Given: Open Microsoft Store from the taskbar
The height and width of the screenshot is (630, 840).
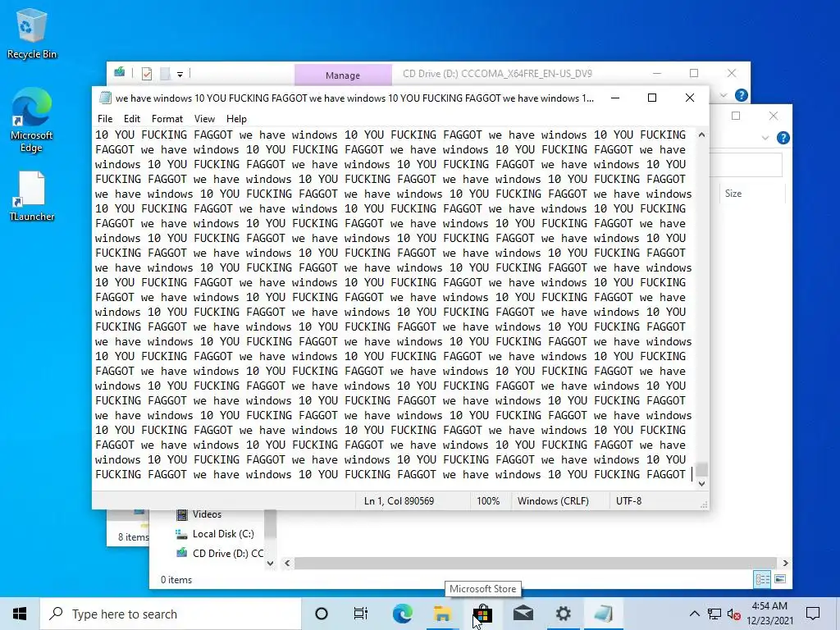Looking at the screenshot, I should tap(482, 614).
